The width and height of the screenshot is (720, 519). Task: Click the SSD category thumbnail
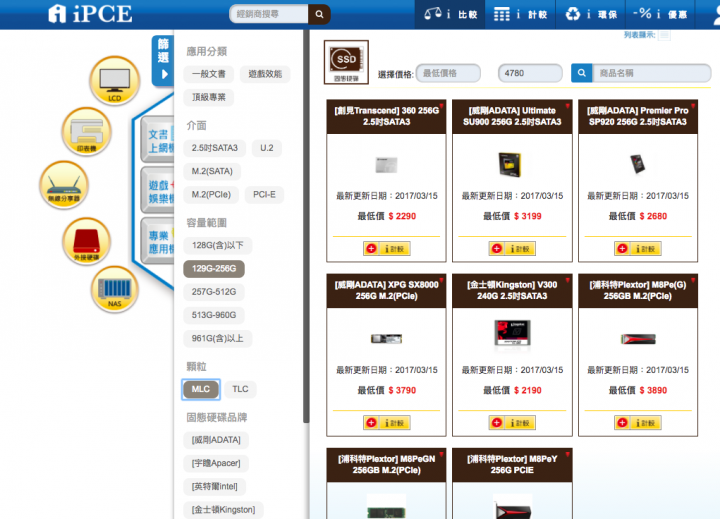(x=346, y=62)
